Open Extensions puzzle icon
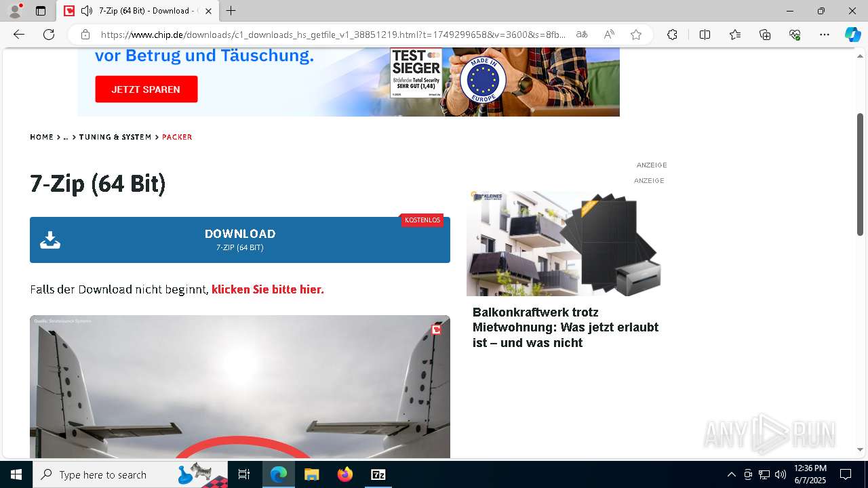The width and height of the screenshot is (868, 488). point(672,35)
